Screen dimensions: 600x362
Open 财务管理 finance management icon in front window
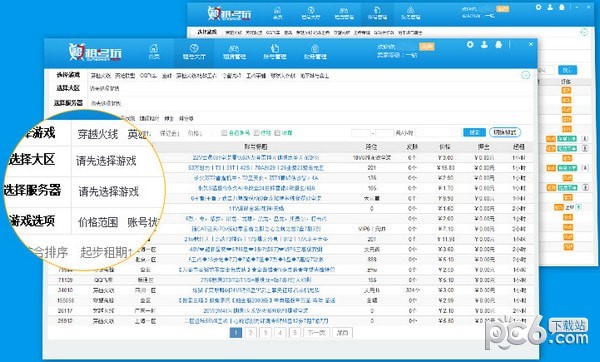point(315,52)
